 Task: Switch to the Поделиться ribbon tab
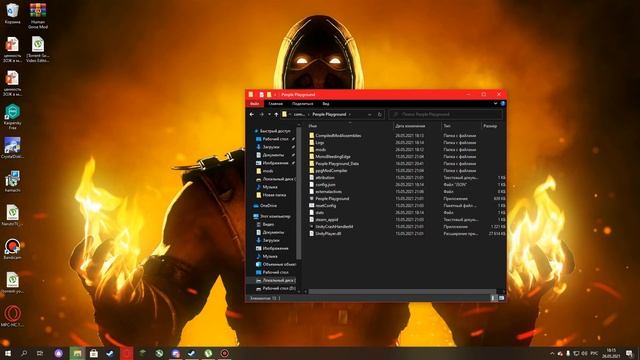pyautogui.click(x=302, y=104)
